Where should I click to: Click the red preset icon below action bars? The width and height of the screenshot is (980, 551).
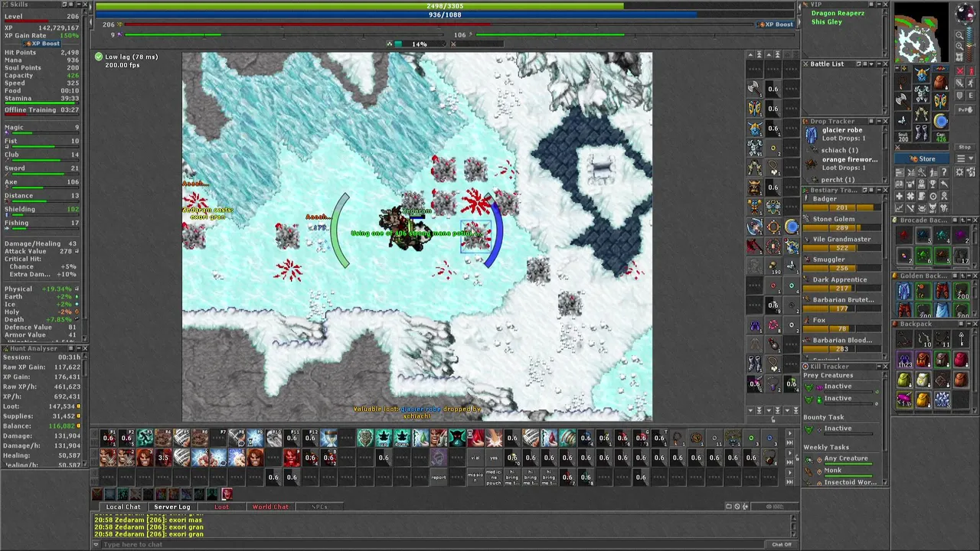coord(227,494)
